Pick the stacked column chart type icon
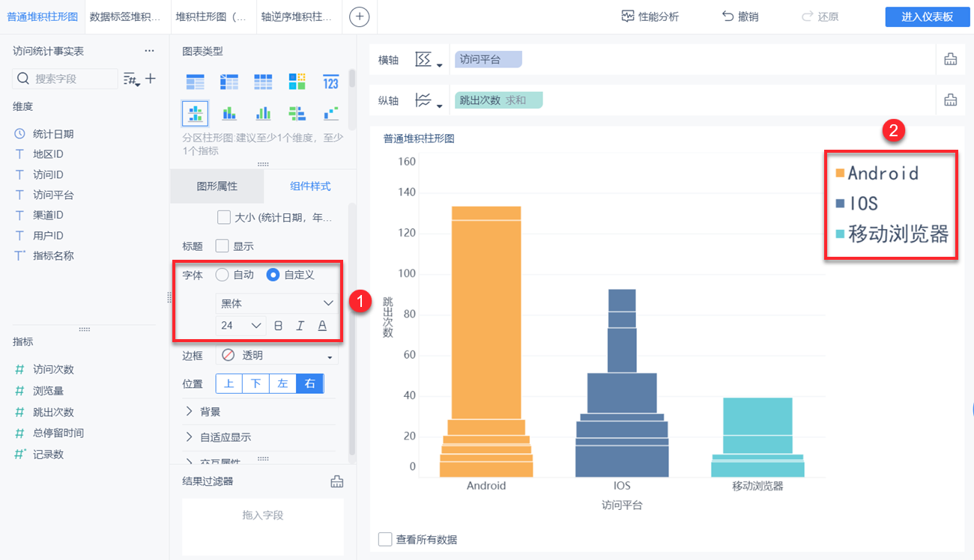 229,114
